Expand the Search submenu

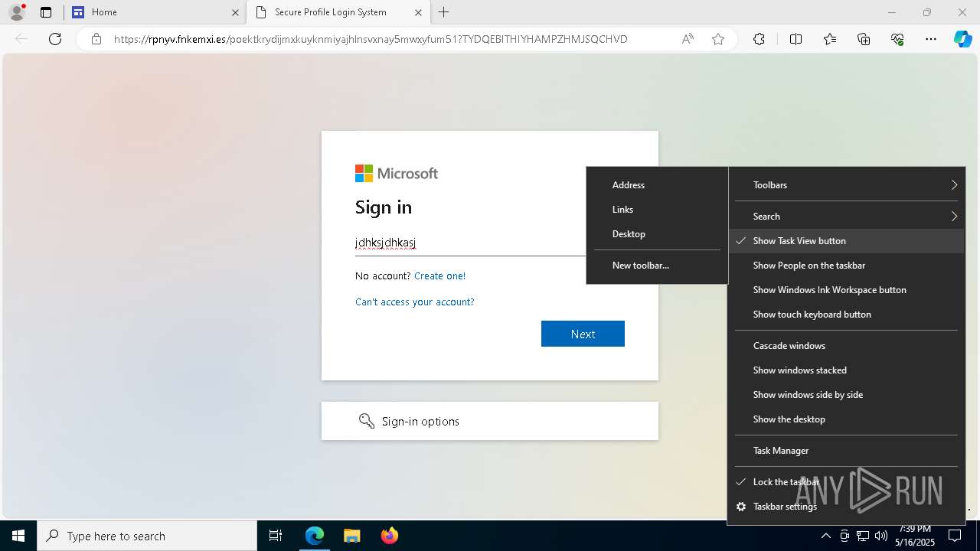(846, 216)
